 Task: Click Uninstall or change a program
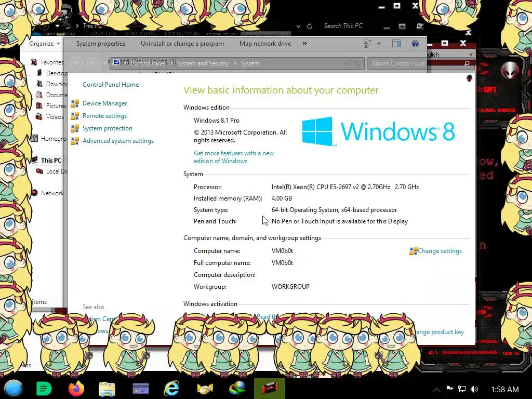point(182,44)
